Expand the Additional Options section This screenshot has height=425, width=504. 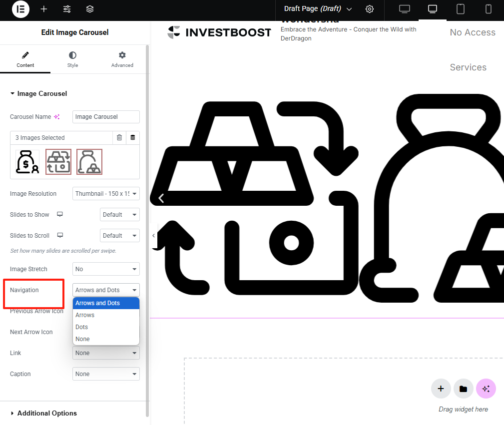[46, 413]
